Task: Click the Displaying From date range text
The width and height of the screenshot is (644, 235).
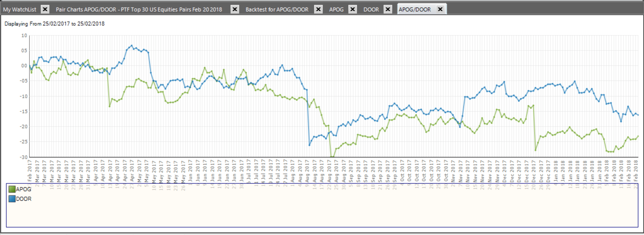Action: pos(55,24)
